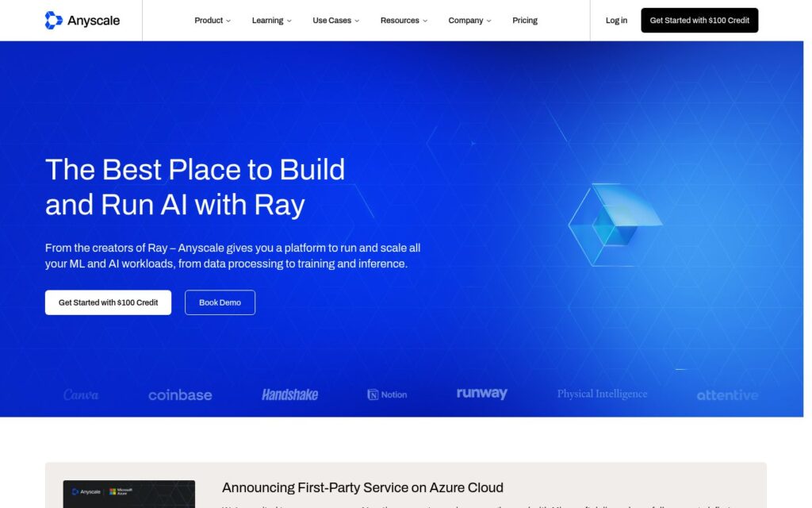Click the glass cube hero graphic
Image resolution: width=812 pixels, height=508 pixels.
(x=615, y=225)
